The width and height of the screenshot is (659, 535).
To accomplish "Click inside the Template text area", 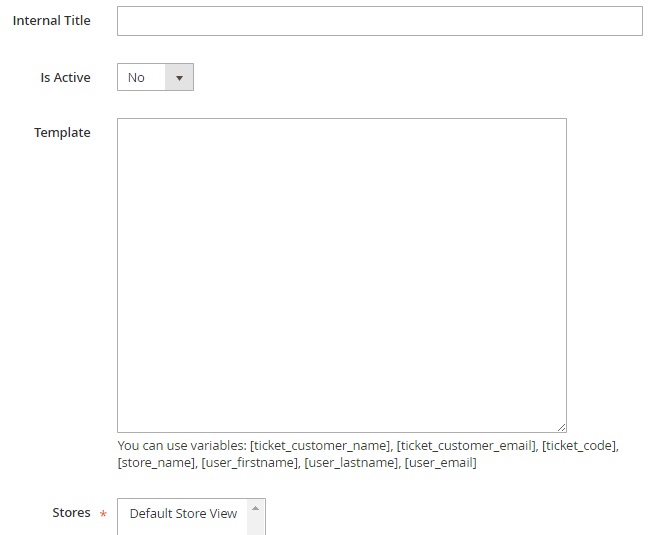I will click(342, 275).
